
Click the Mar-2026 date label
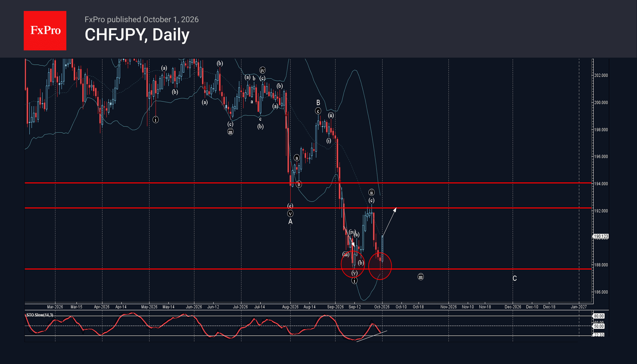pyautogui.click(x=55, y=307)
